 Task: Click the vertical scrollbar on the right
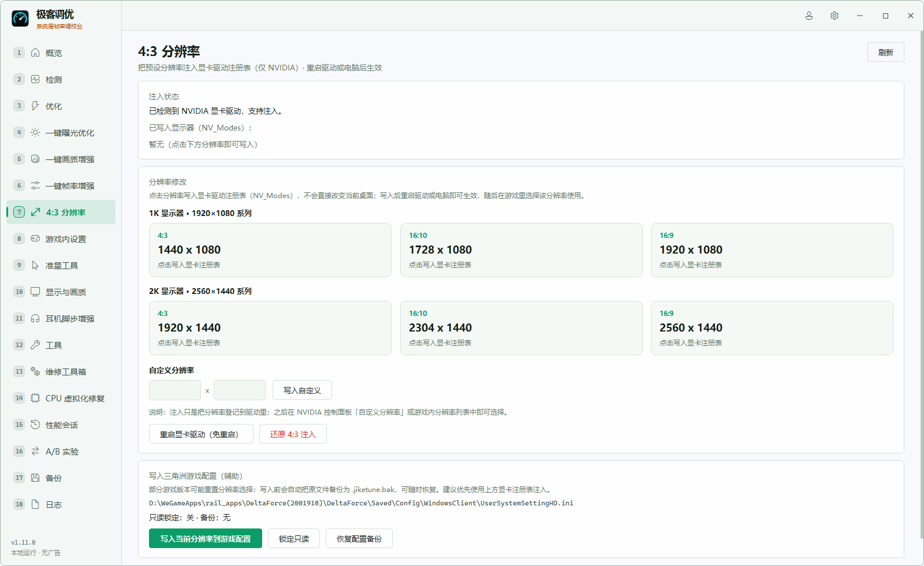point(921,286)
